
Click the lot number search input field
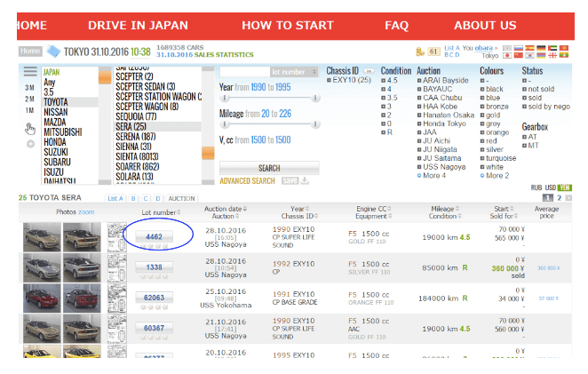point(244,72)
